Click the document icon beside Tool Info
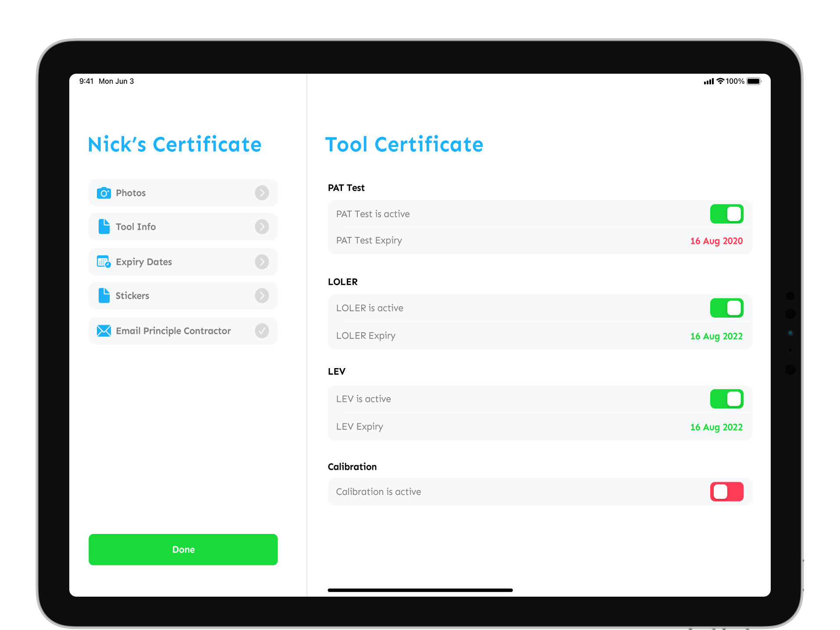Viewport: 840px width, 630px height. coord(104,227)
